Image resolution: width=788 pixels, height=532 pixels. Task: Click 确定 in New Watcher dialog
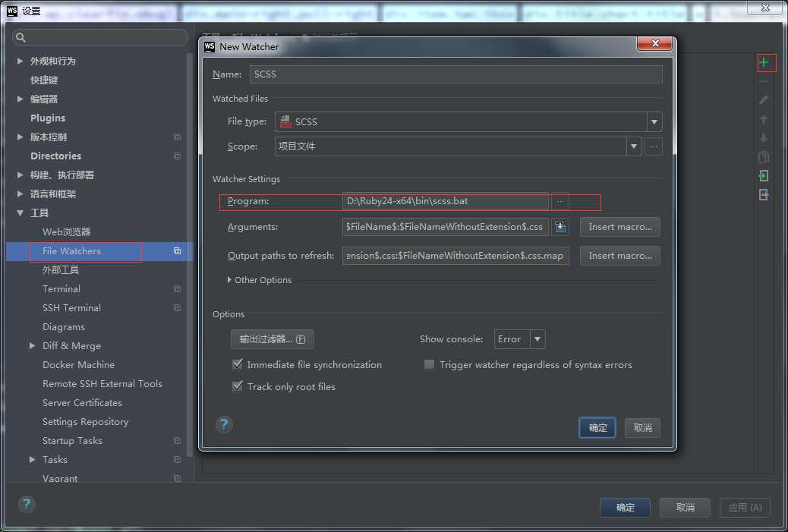tap(597, 427)
